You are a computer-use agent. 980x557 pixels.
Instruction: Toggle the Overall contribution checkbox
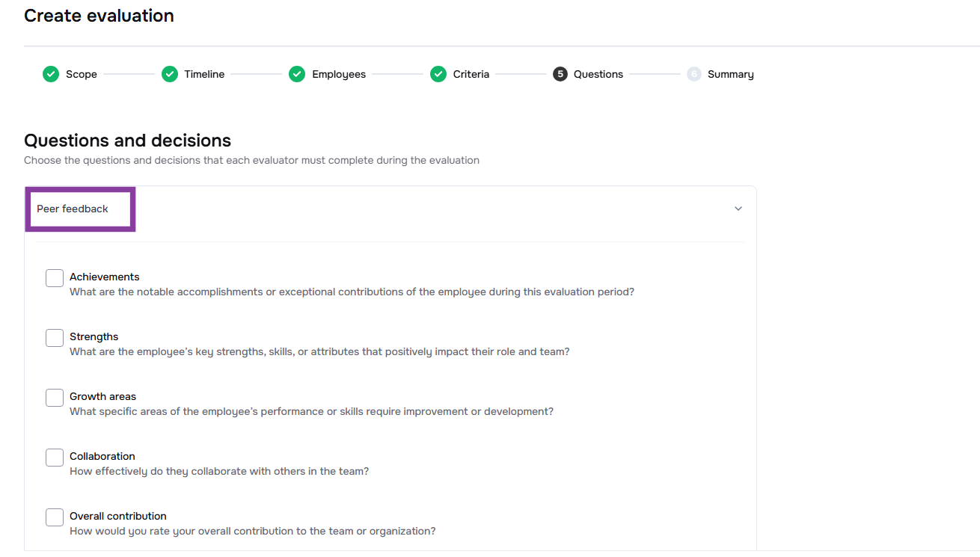click(x=55, y=517)
